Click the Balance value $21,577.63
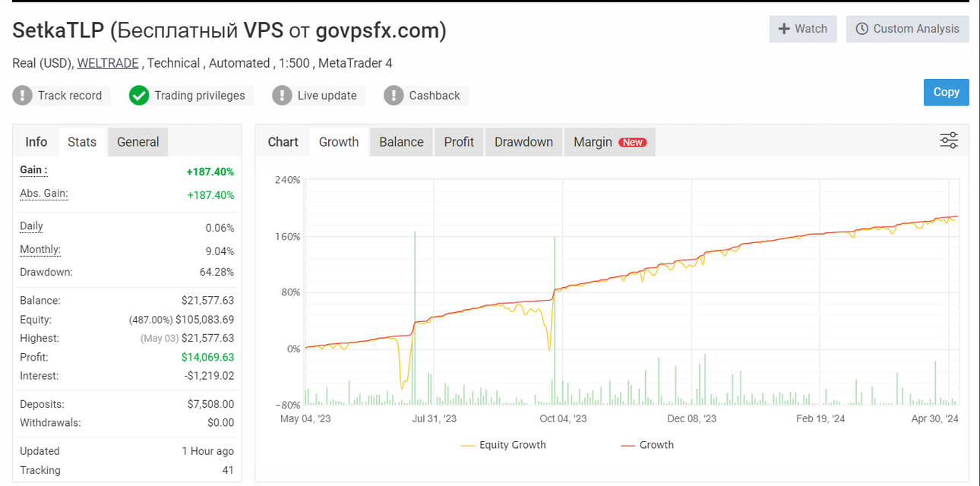 [207, 301]
